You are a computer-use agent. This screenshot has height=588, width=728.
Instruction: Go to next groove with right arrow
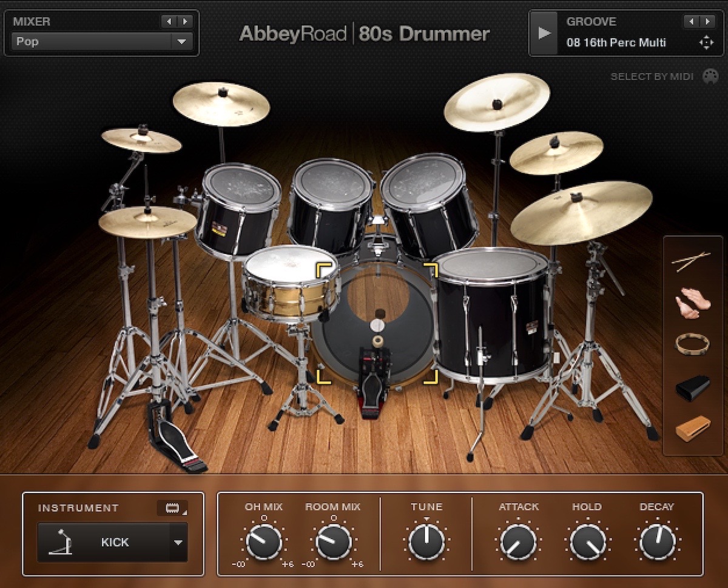click(x=707, y=22)
